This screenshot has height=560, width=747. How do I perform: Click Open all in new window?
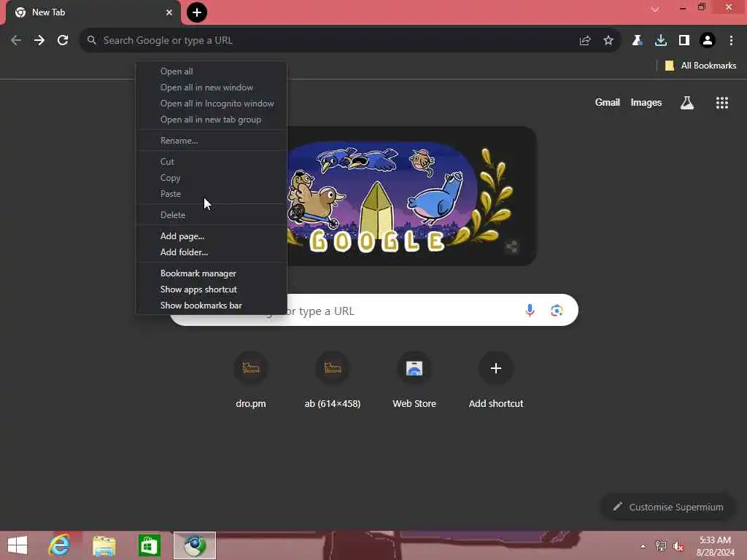click(212, 87)
